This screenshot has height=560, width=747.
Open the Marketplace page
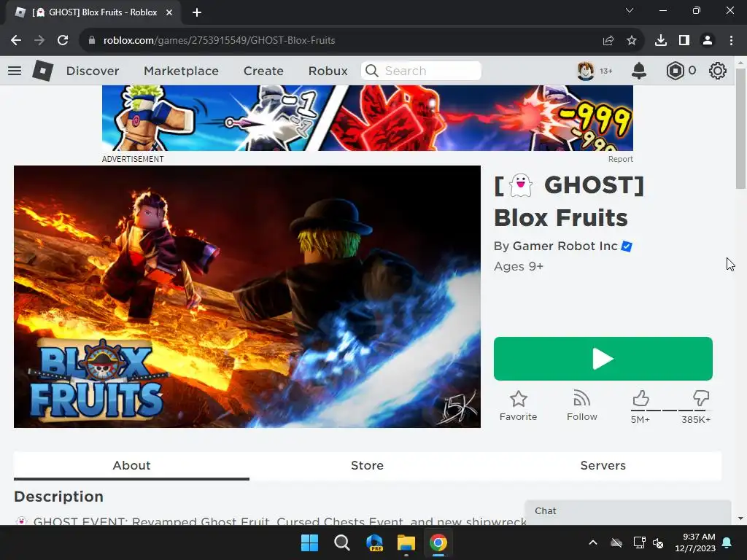[x=181, y=71]
